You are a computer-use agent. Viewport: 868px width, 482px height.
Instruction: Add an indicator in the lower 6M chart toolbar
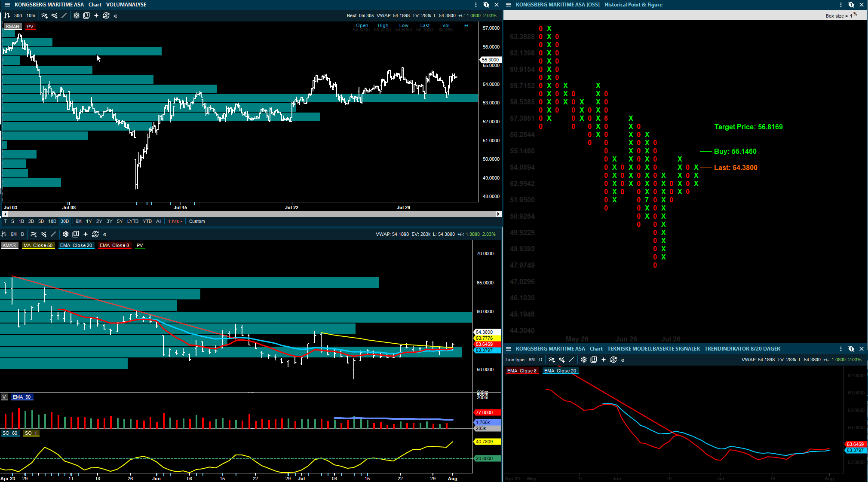pos(34,234)
